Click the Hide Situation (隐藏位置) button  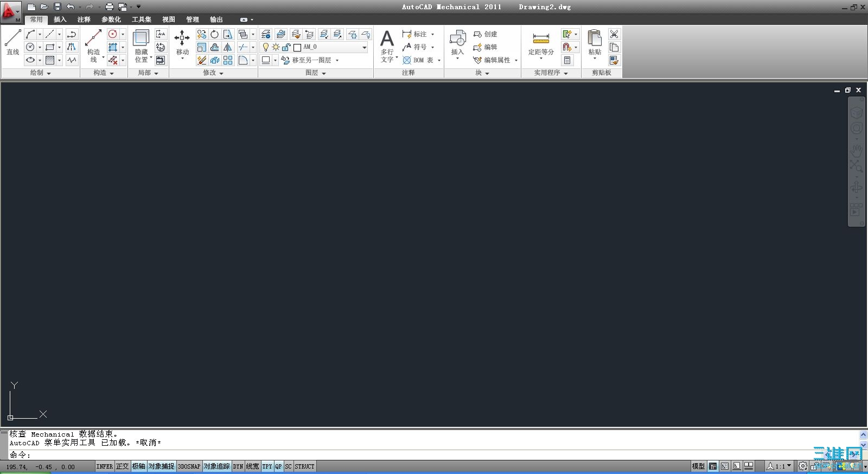(141, 46)
